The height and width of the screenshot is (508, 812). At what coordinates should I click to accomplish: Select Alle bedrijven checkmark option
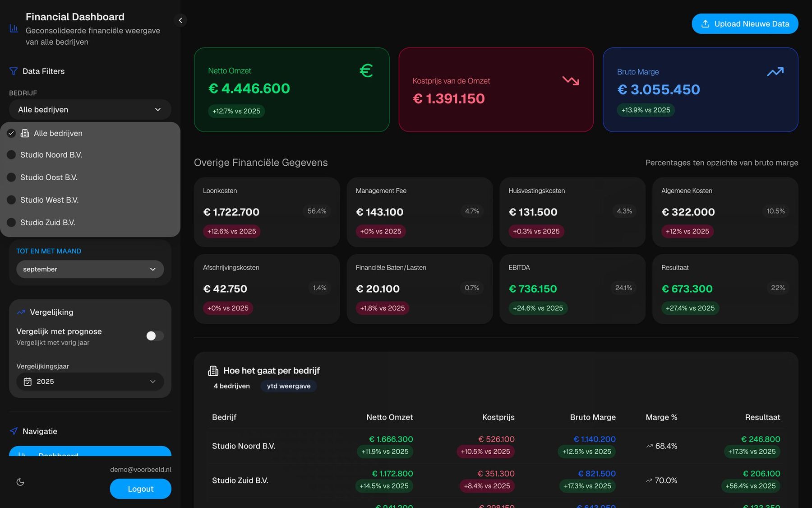tap(90, 133)
